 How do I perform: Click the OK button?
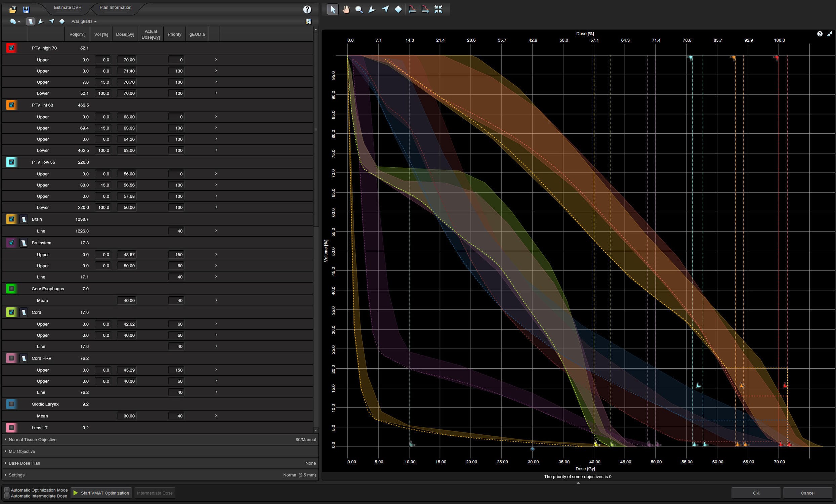coord(756,493)
